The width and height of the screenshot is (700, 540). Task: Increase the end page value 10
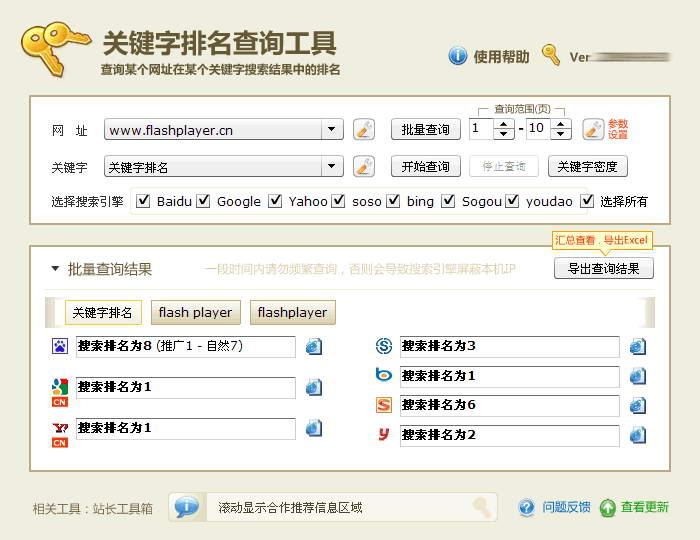pyautogui.click(x=561, y=124)
